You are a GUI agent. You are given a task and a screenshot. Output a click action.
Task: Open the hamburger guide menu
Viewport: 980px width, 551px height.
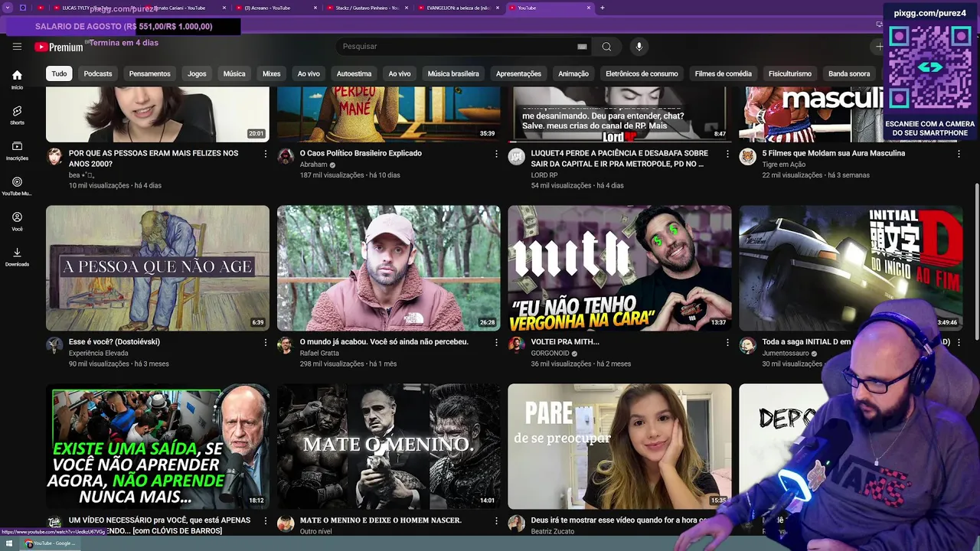pos(17,47)
